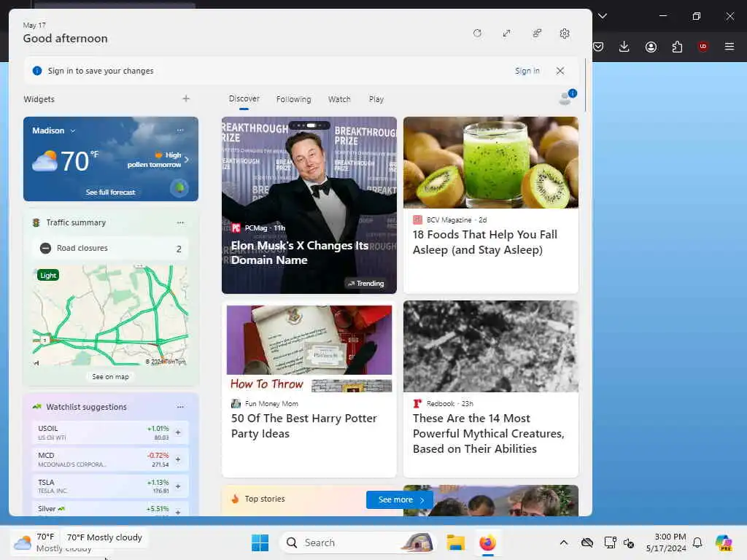Open Firefox from taskbar
Screen dimensions: 747x560
pos(487,542)
